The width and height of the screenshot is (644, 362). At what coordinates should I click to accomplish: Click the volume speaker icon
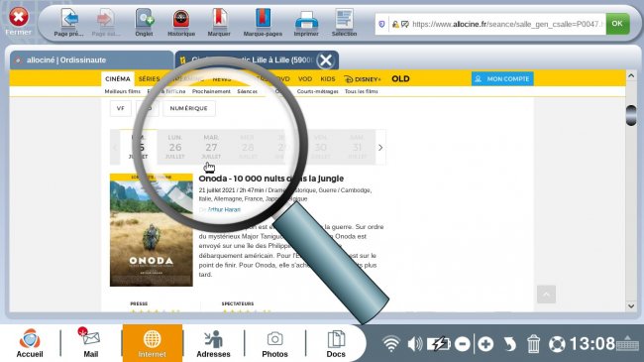click(x=415, y=343)
